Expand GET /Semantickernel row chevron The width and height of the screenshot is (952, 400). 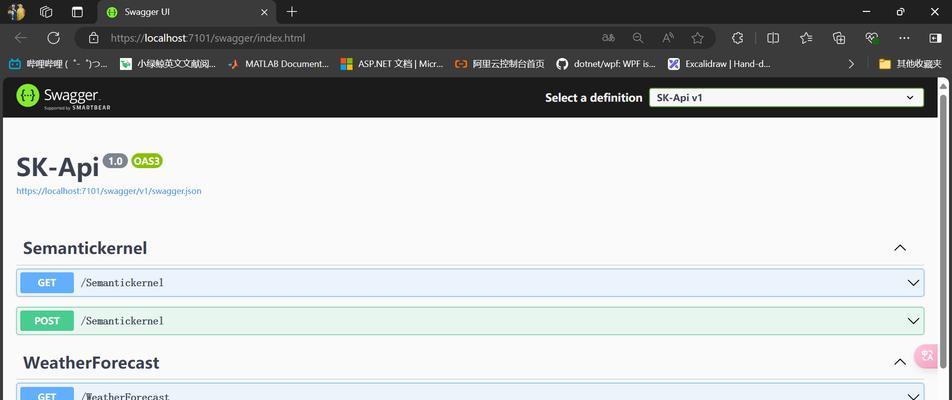(913, 283)
